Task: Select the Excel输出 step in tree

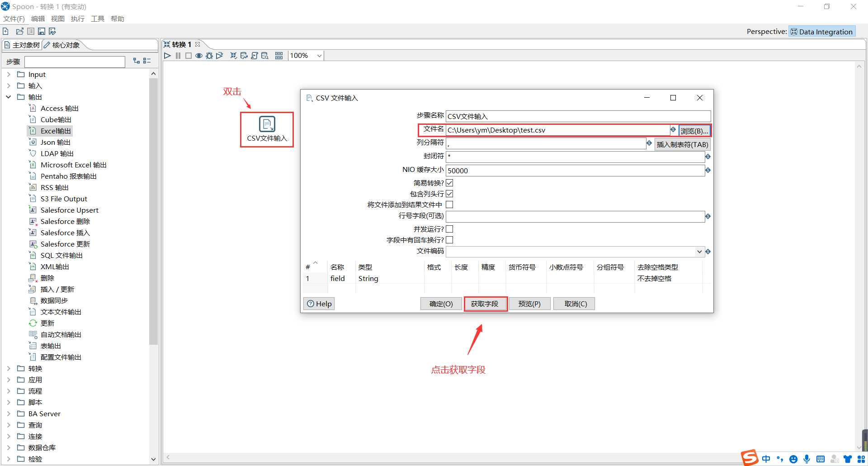Action: (56, 131)
